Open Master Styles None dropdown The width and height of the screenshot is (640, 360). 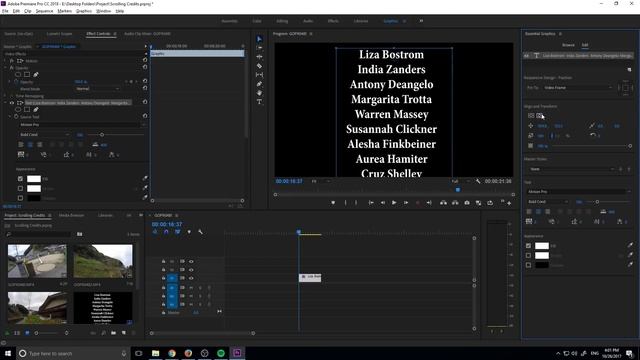[x=571, y=169]
